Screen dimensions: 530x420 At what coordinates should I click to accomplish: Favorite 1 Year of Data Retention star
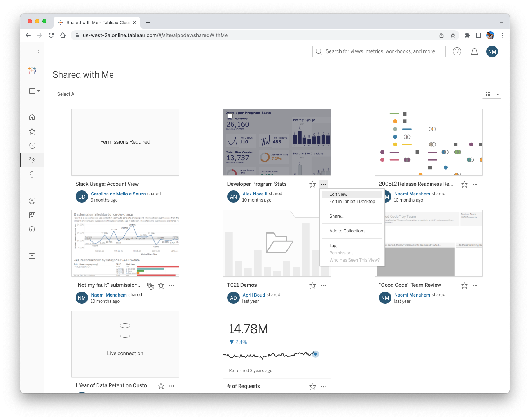pyautogui.click(x=161, y=386)
